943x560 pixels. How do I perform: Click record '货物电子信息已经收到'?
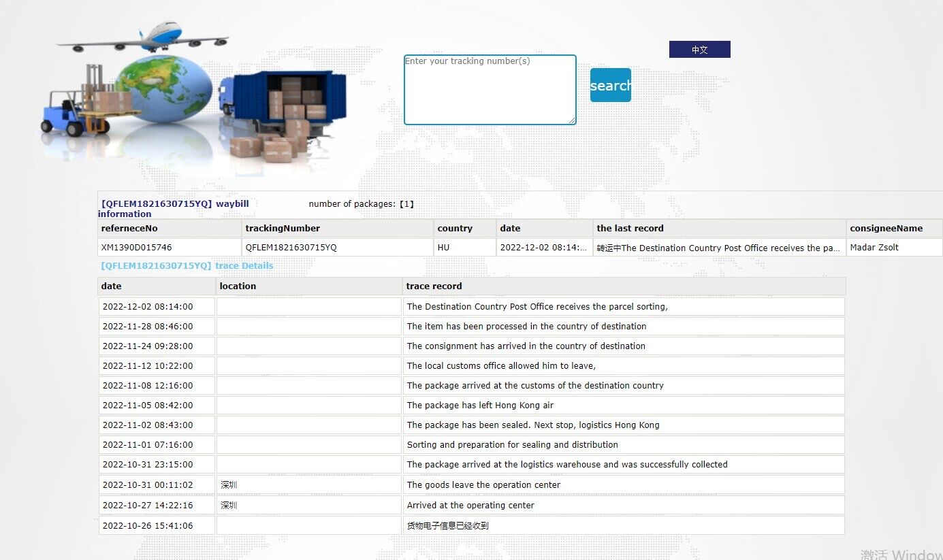click(624, 526)
